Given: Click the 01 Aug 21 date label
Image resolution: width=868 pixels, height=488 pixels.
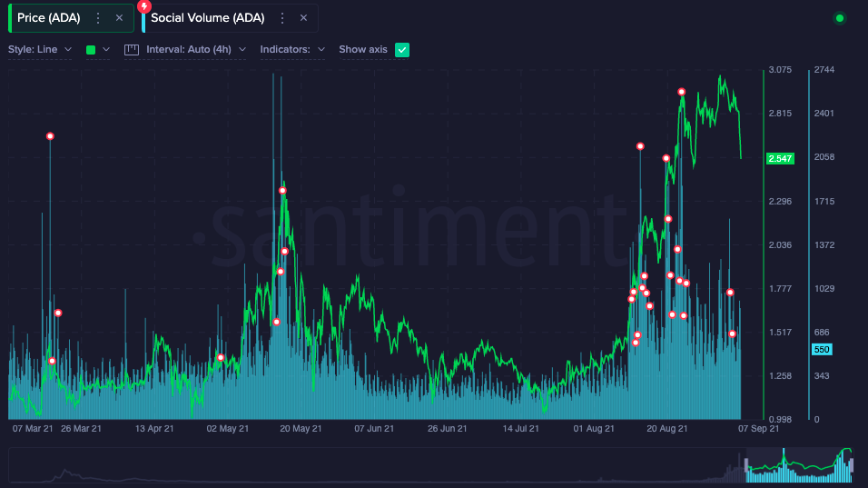Looking at the screenshot, I should coord(594,428).
